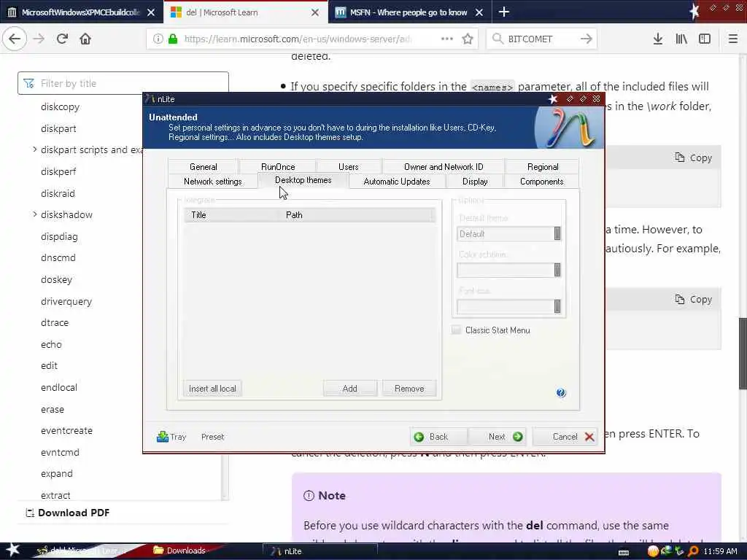Image resolution: width=747 pixels, height=560 pixels.
Task: Switch to Users tab
Action: click(x=348, y=167)
